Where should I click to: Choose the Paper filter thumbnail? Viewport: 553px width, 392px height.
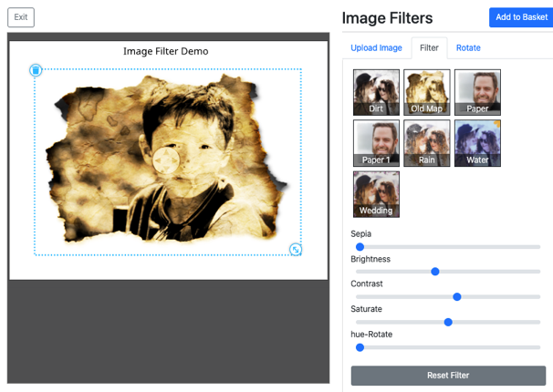click(x=477, y=92)
